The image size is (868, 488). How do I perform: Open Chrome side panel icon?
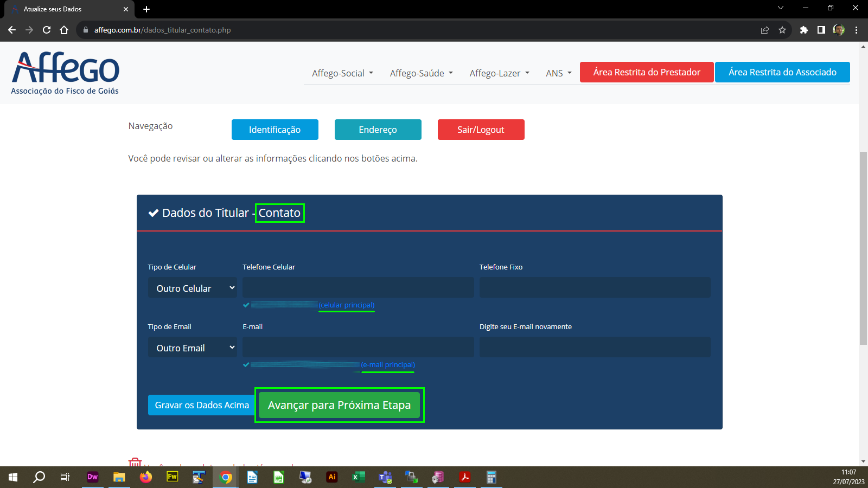click(x=821, y=30)
